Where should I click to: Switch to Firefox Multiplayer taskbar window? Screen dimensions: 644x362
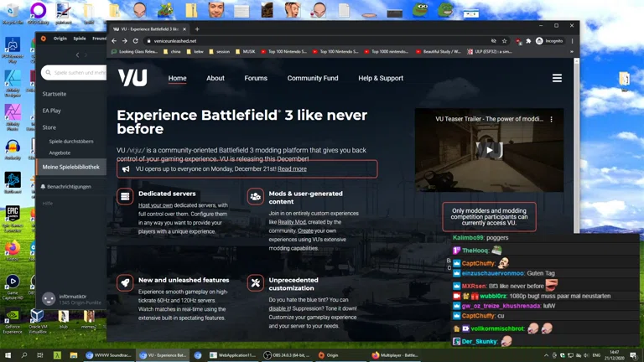[395, 355]
